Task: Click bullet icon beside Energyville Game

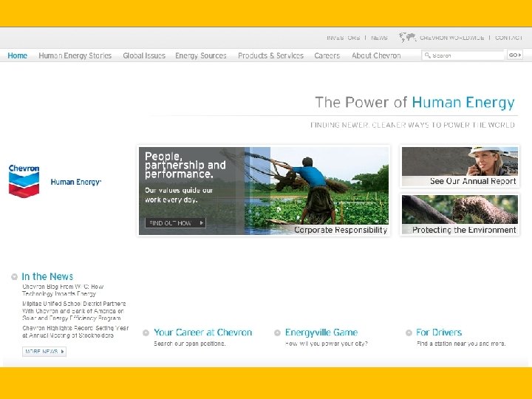Action: pos(277,332)
